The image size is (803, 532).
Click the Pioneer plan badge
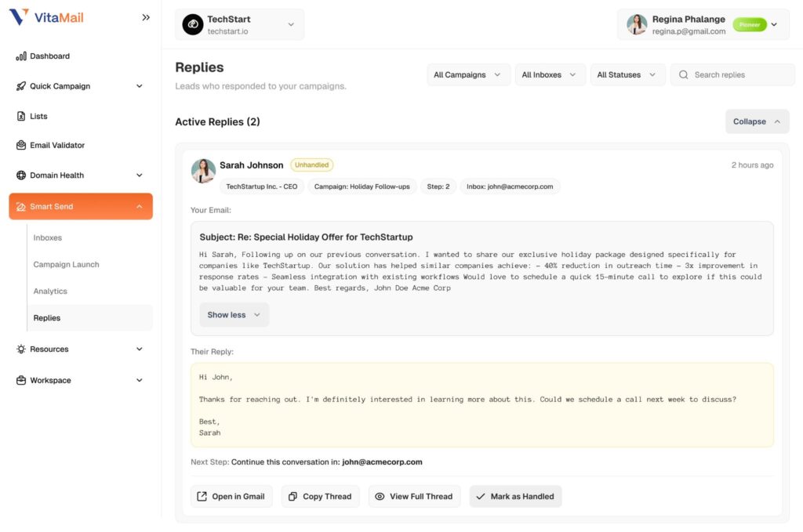pyautogui.click(x=749, y=24)
